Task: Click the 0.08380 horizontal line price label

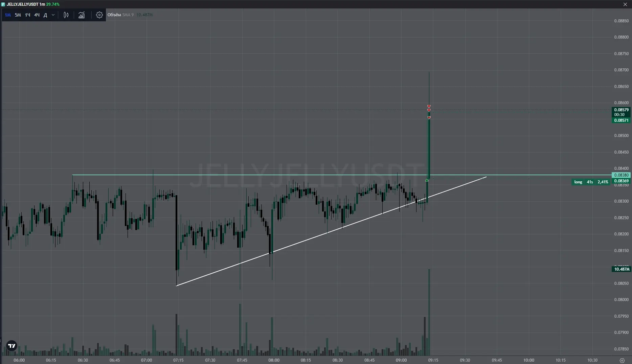Action: [x=621, y=175]
